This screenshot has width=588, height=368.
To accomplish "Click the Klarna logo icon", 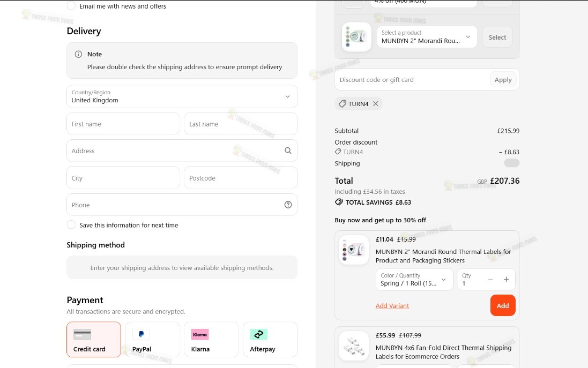I will [200, 334].
